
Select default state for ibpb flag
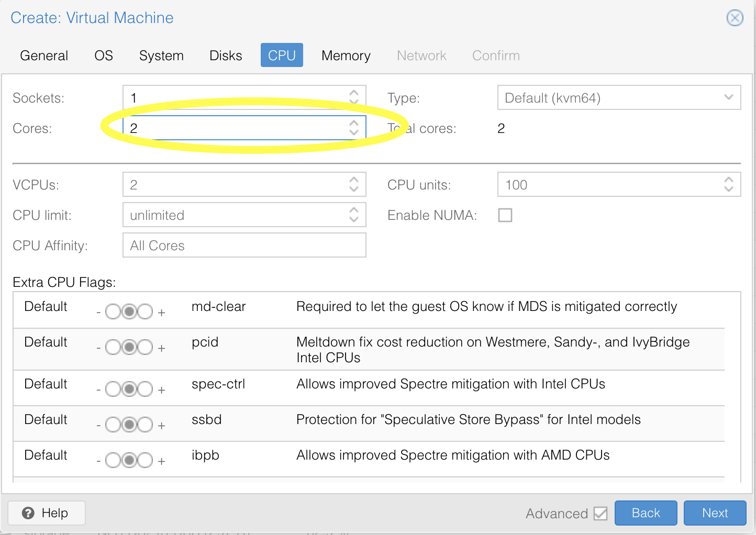129,461
